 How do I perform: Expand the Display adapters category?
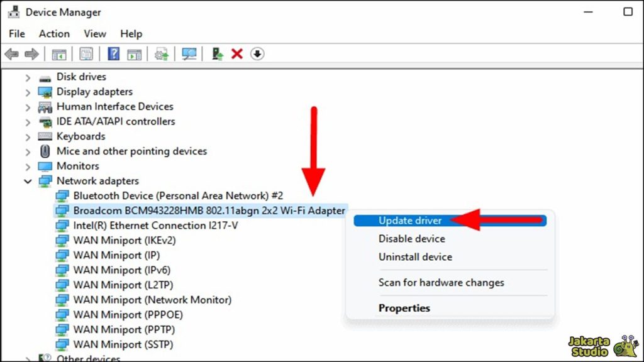pyautogui.click(x=28, y=91)
